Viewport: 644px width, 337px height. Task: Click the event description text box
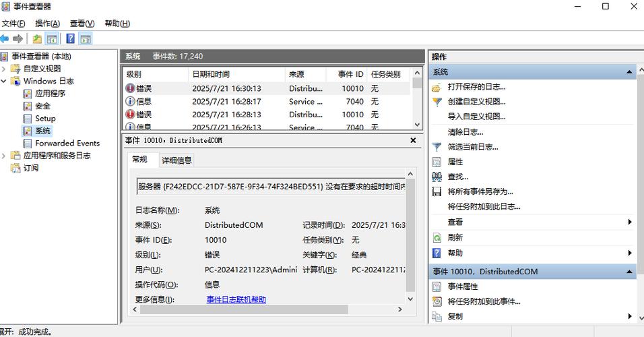[271, 187]
